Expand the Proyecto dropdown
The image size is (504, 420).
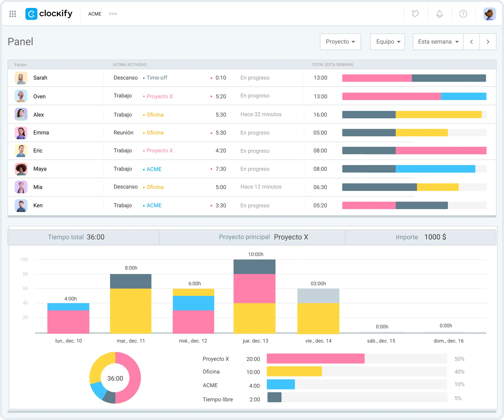340,42
